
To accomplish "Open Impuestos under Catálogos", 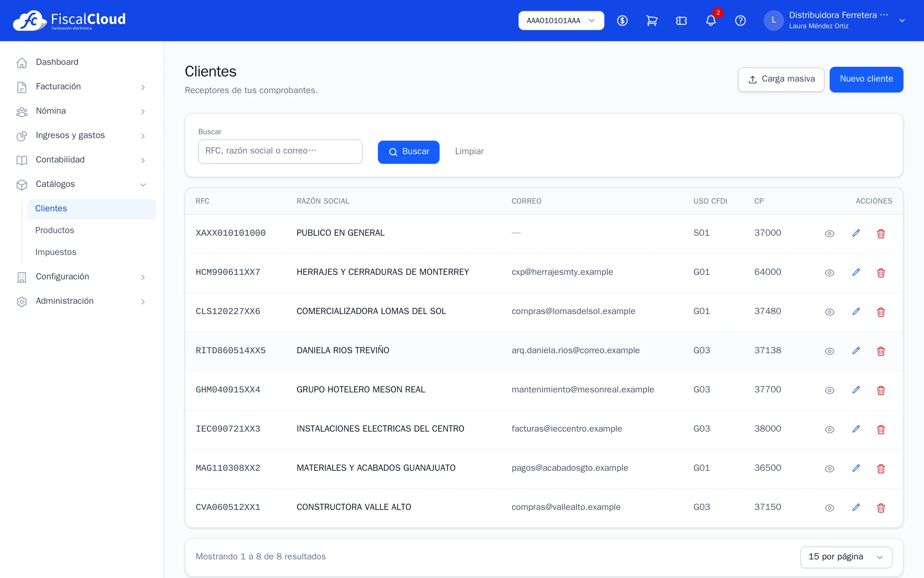I will (x=92, y=252).
